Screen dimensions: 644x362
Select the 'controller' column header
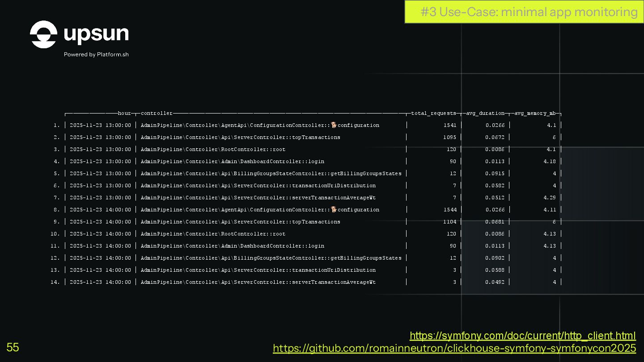click(157, 114)
